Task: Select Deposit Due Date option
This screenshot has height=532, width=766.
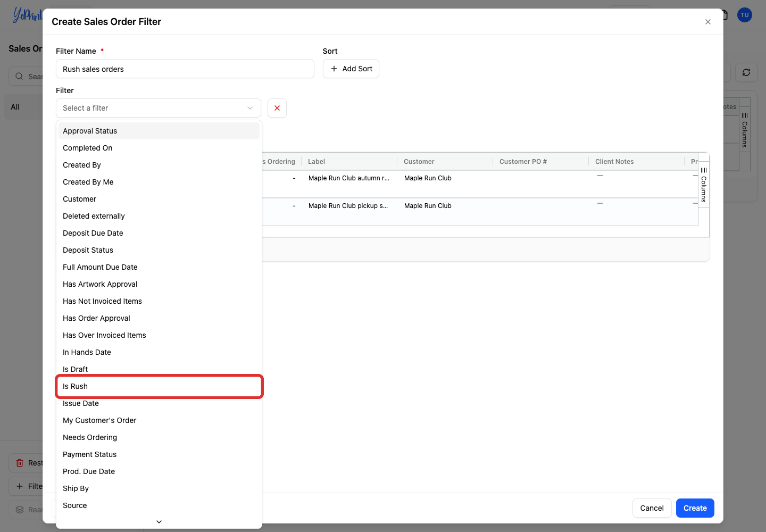Action: [159, 233]
